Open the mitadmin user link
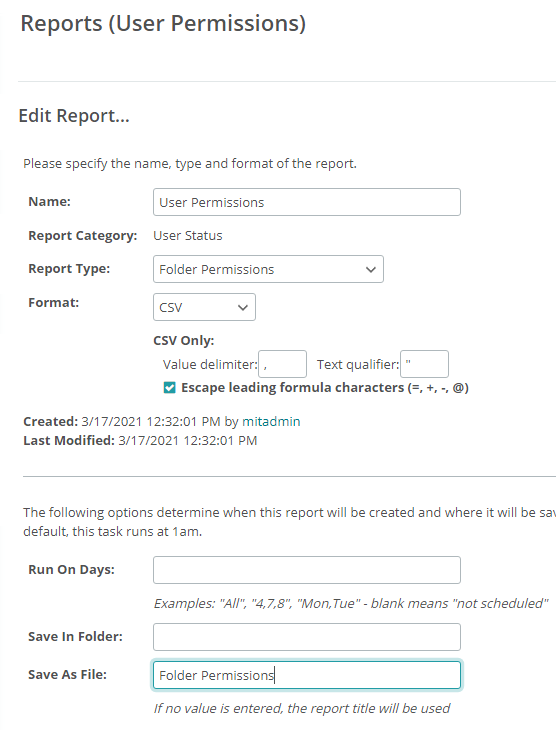Image resolution: width=556 pixels, height=730 pixels. 271,421
